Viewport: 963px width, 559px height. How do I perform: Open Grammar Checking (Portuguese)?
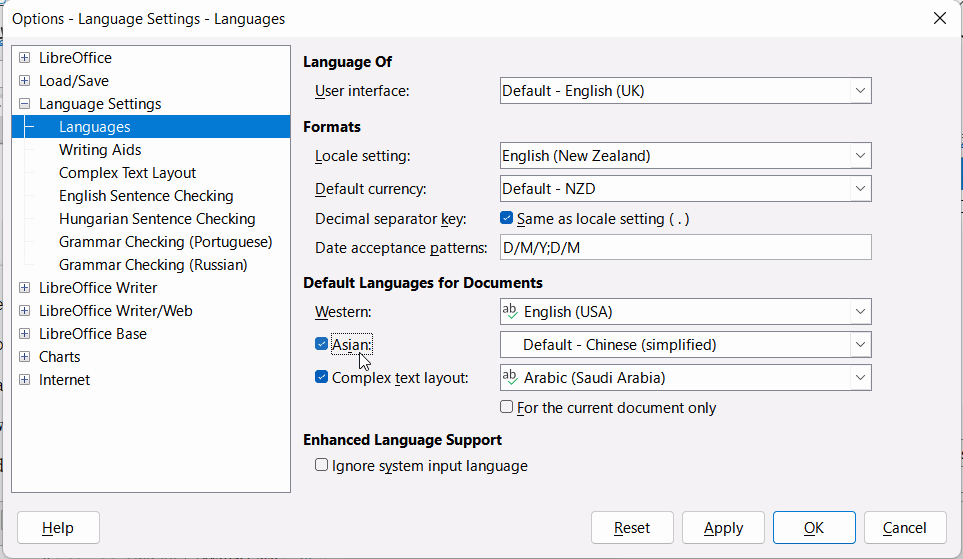[x=166, y=242]
